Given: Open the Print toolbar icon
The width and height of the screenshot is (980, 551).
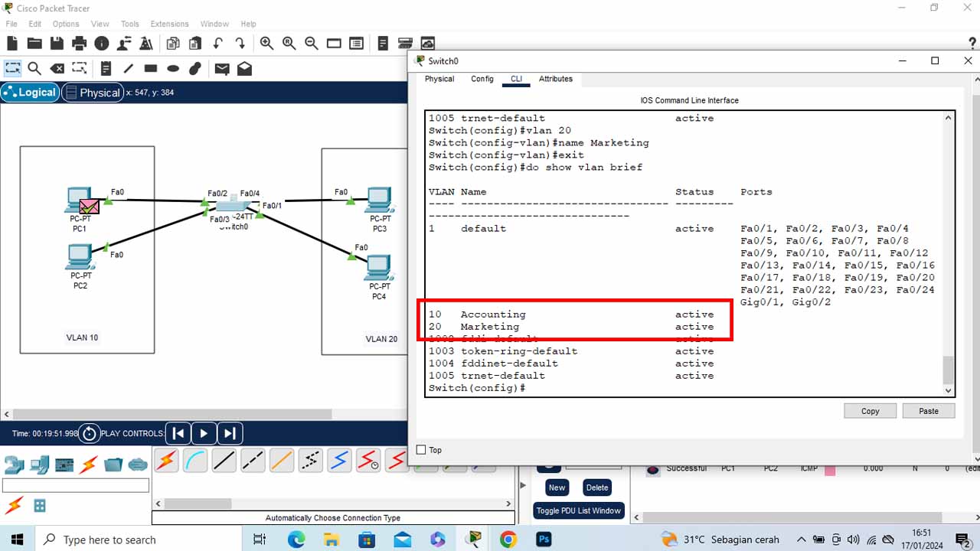Looking at the screenshot, I should pyautogui.click(x=79, y=44).
